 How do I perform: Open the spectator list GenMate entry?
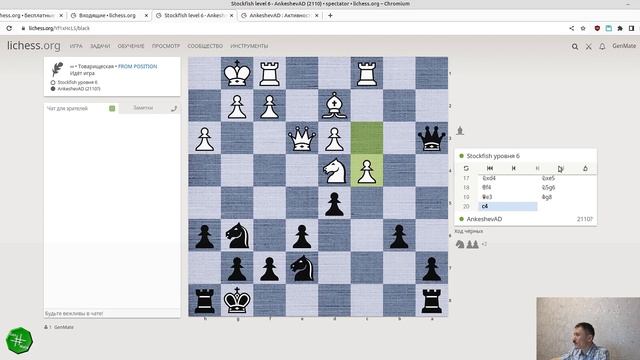(64, 327)
